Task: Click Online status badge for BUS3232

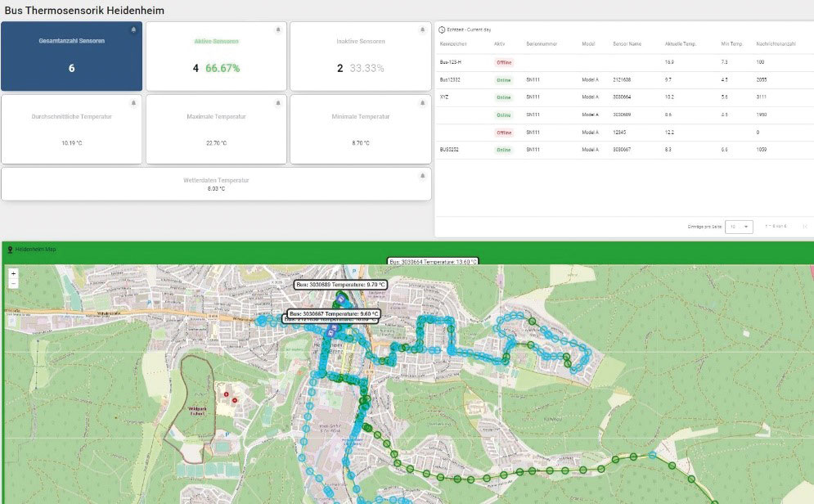Action: pyautogui.click(x=503, y=150)
